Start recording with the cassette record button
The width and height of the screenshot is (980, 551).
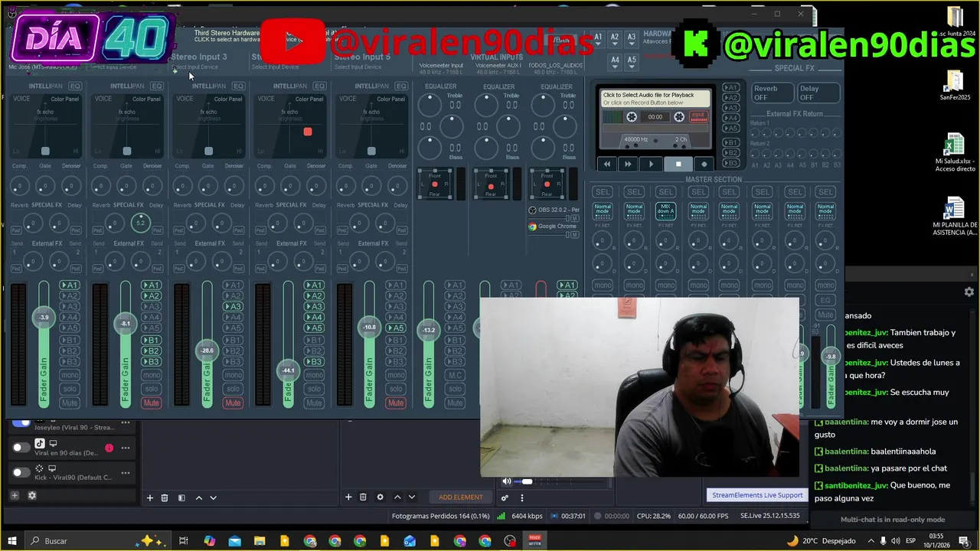[704, 164]
